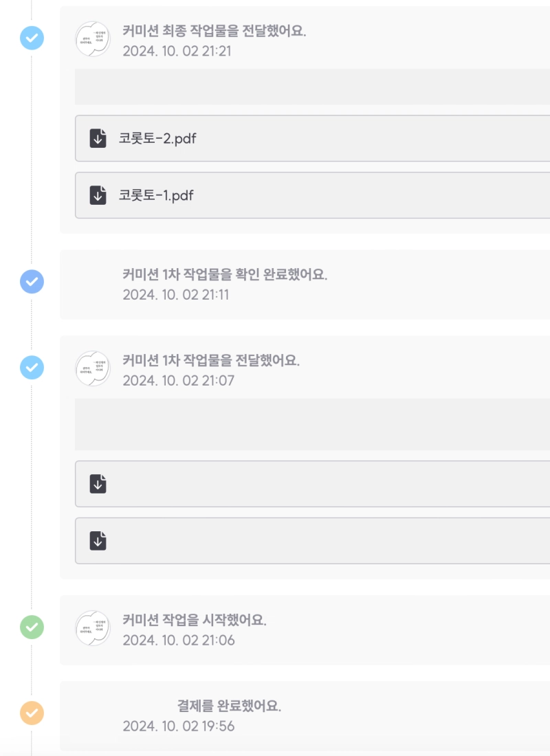The image size is (550, 756).
Task: Click artist avatar beside 1차 작업물을 전달했어요
Action: (92, 368)
